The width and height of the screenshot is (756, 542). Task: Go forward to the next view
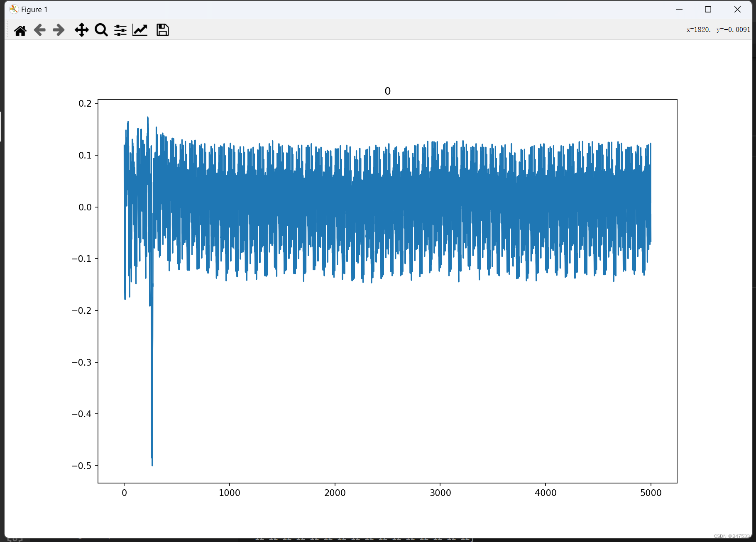59,30
